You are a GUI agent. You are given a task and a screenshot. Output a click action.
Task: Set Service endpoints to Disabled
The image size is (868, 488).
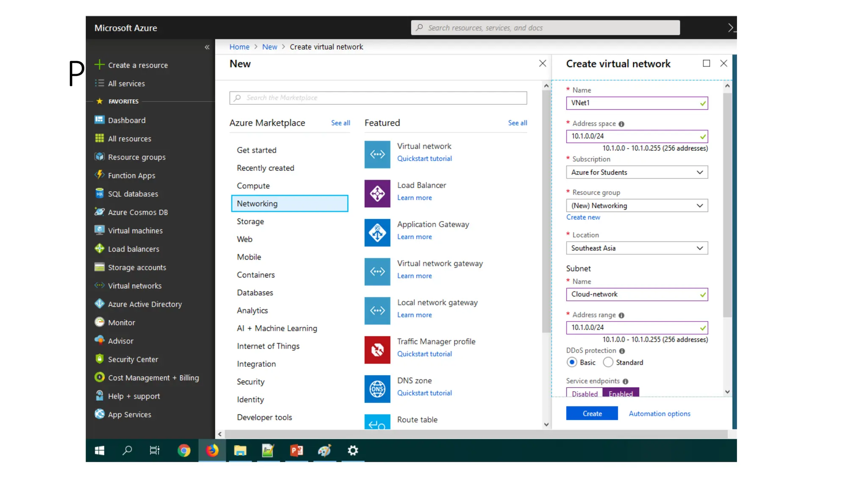584,392
